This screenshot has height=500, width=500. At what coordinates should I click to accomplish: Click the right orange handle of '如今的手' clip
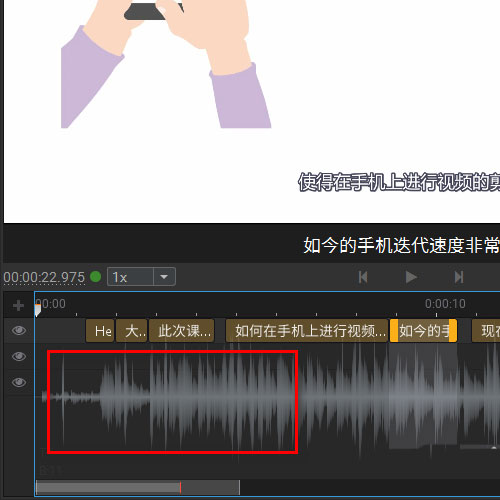(453, 331)
